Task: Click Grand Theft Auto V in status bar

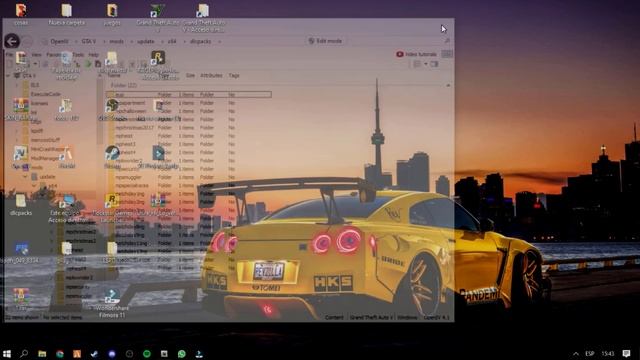Action: tap(371, 317)
